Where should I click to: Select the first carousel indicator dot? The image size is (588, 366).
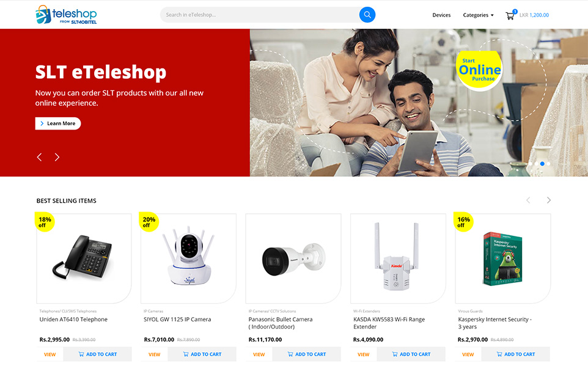pos(531,164)
